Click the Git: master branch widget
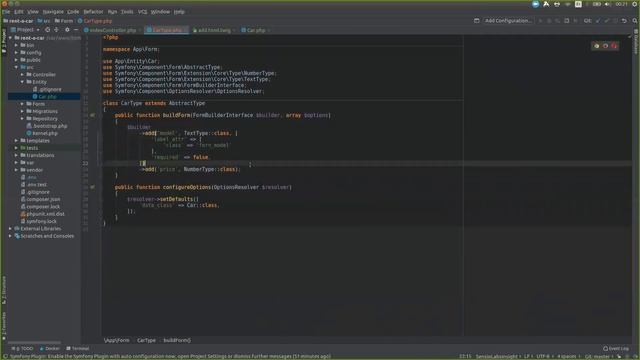The width and height of the screenshot is (640, 360). tap(598, 356)
